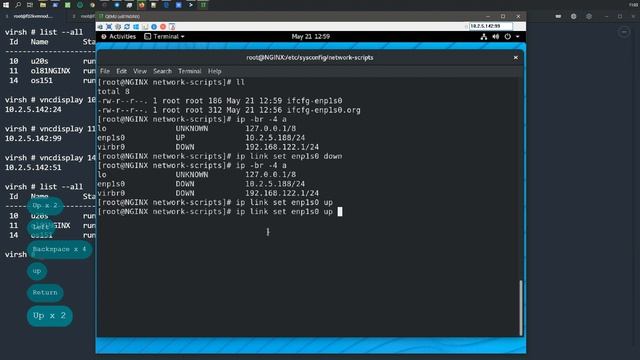The width and height of the screenshot is (640, 360).
Task: Click 'os151' in first virsh list
Action: [42, 81]
